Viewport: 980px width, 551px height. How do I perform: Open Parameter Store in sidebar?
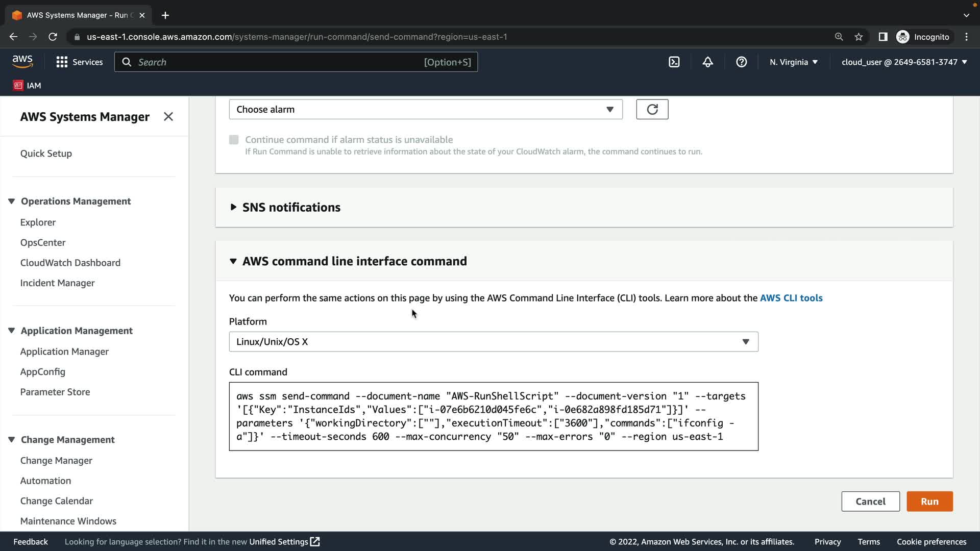(x=55, y=392)
